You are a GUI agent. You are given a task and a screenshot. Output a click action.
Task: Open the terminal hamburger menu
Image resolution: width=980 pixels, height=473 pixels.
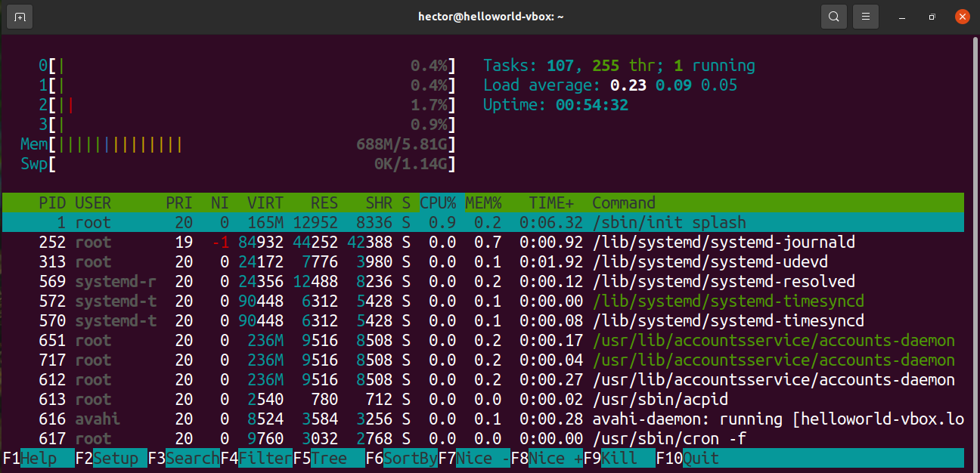click(x=867, y=17)
